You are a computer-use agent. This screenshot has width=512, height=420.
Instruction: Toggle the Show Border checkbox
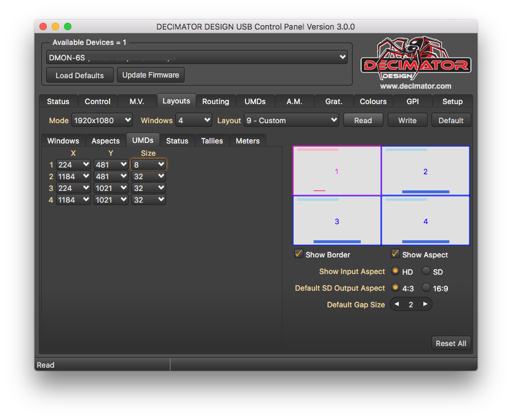coord(298,254)
